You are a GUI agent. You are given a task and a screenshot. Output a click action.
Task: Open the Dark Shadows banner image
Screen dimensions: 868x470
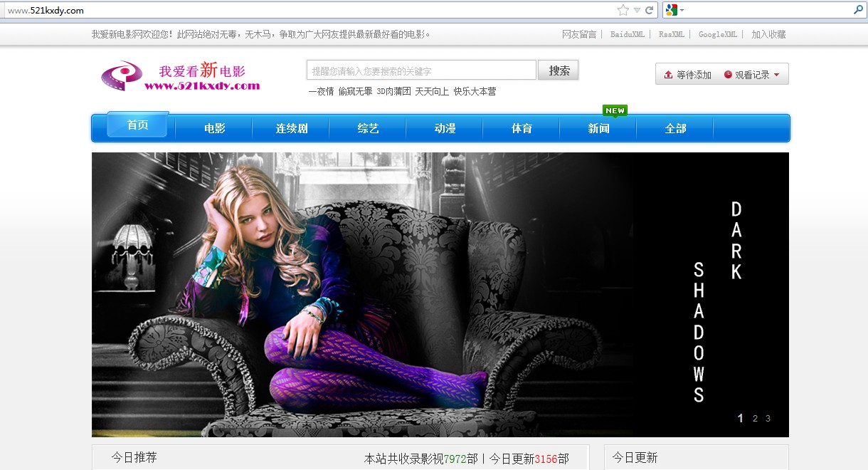tap(440, 295)
